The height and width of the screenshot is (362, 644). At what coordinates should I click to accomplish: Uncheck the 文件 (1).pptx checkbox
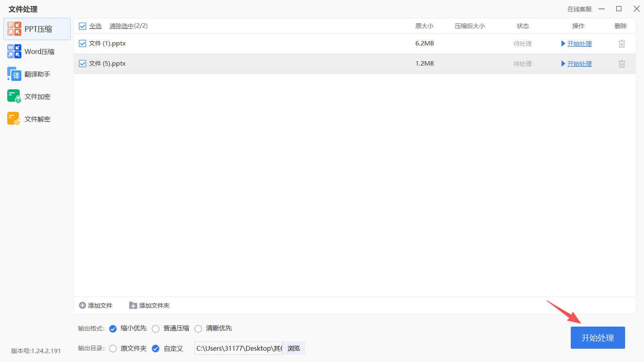pos(83,43)
